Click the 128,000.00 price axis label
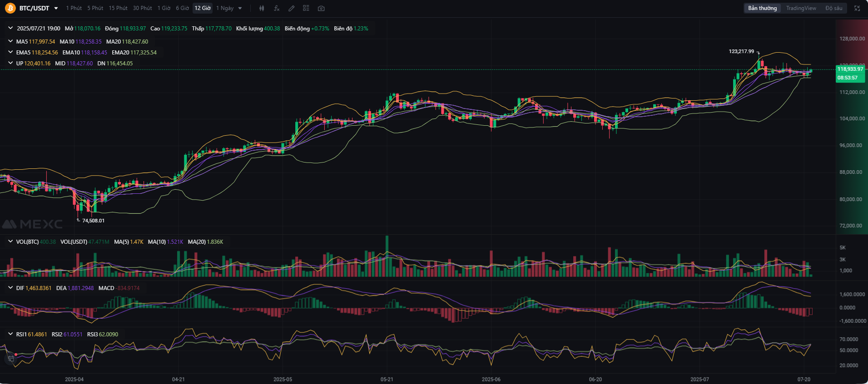The image size is (868, 384). [x=852, y=39]
